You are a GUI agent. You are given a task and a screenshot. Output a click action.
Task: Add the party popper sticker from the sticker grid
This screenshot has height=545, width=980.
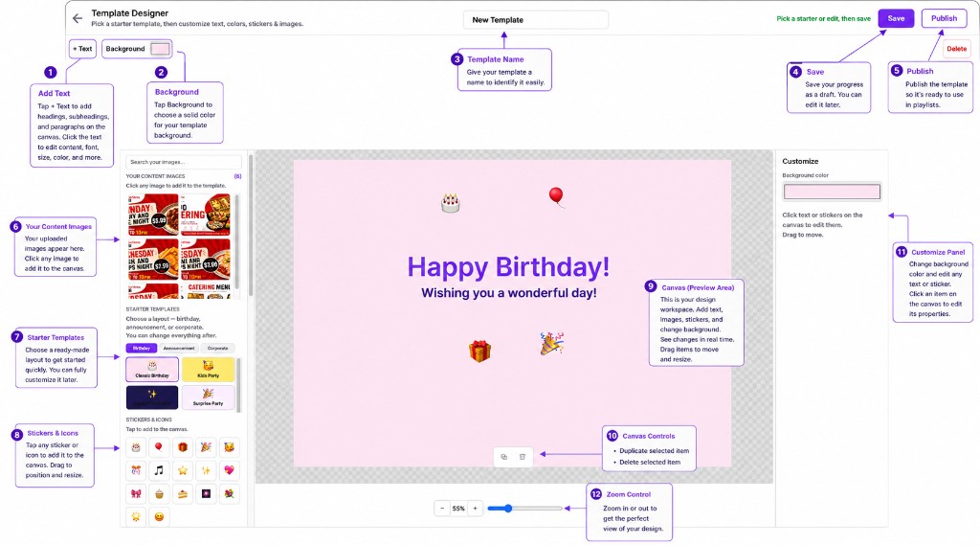[206, 447]
